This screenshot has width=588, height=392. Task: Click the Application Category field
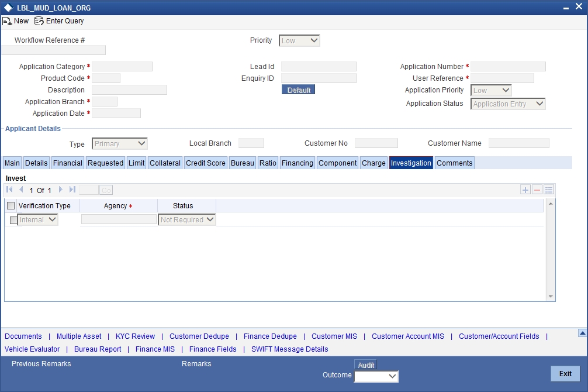122,67
